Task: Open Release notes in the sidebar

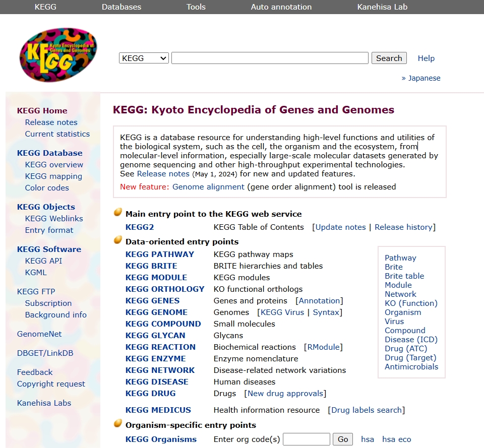Action: 51,122
